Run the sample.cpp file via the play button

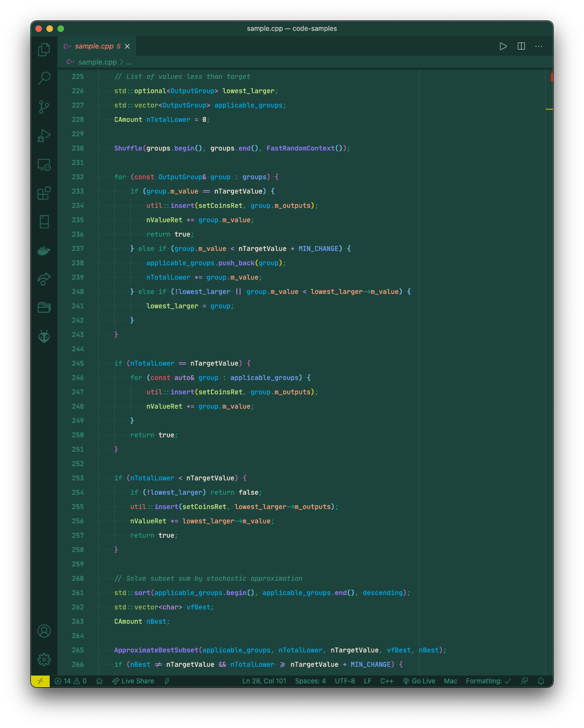(503, 46)
